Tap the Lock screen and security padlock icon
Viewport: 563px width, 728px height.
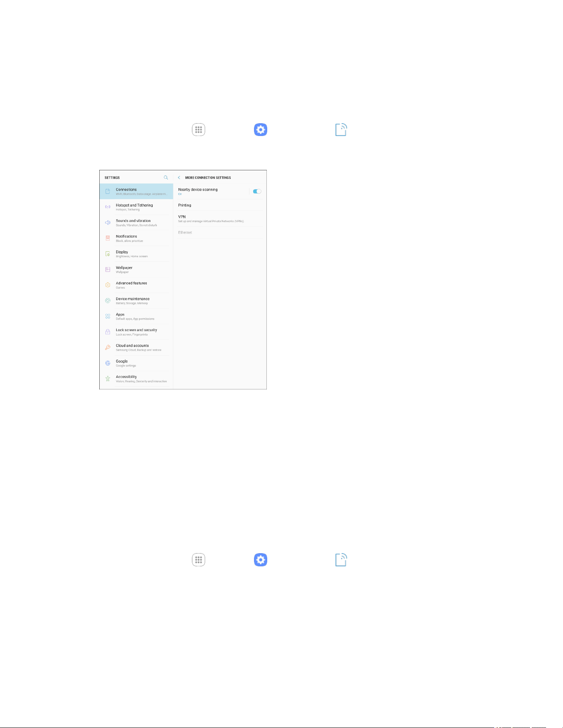pos(108,332)
